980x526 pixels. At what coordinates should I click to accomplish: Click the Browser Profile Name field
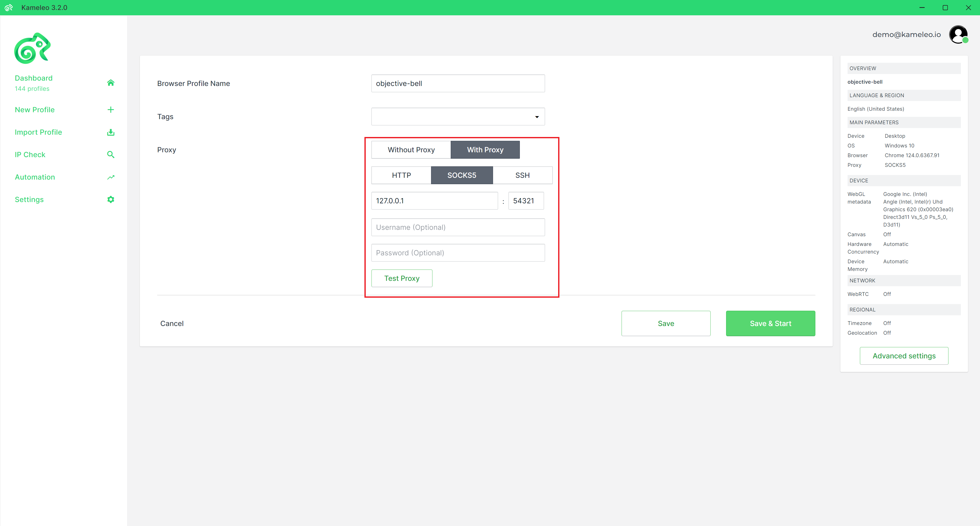pyautogui.click(x=458, y=83)
